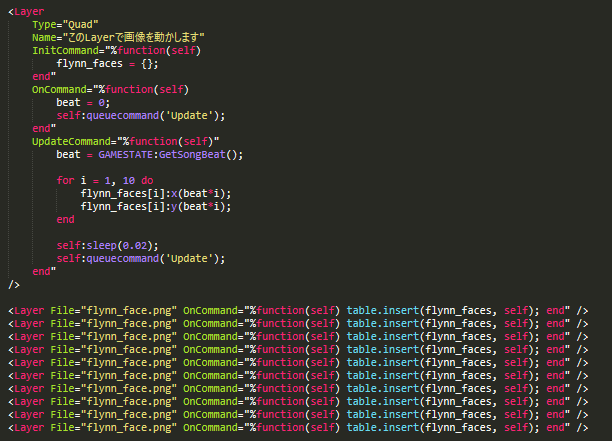Click the beat = 0; statement
This screenshot has width=612, height=441.
click(x=83, y=103)
